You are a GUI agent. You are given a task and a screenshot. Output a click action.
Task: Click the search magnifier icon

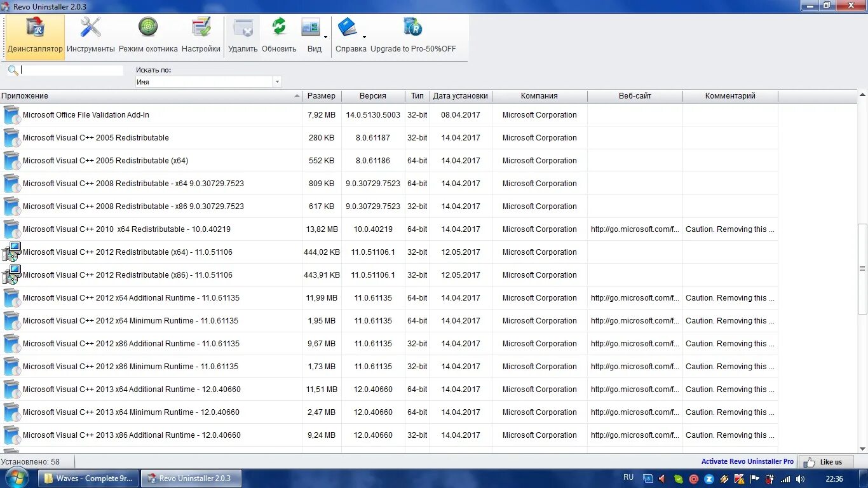(x=13, y=70)
